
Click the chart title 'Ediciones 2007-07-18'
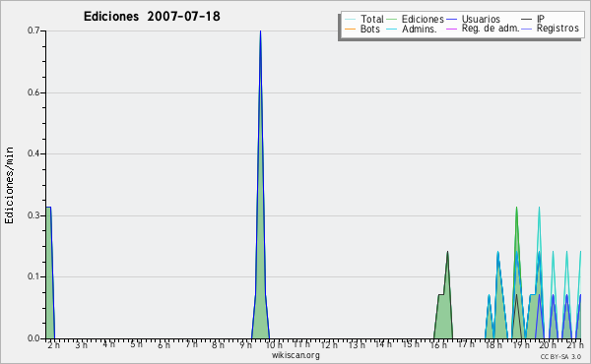pos(152,17)
